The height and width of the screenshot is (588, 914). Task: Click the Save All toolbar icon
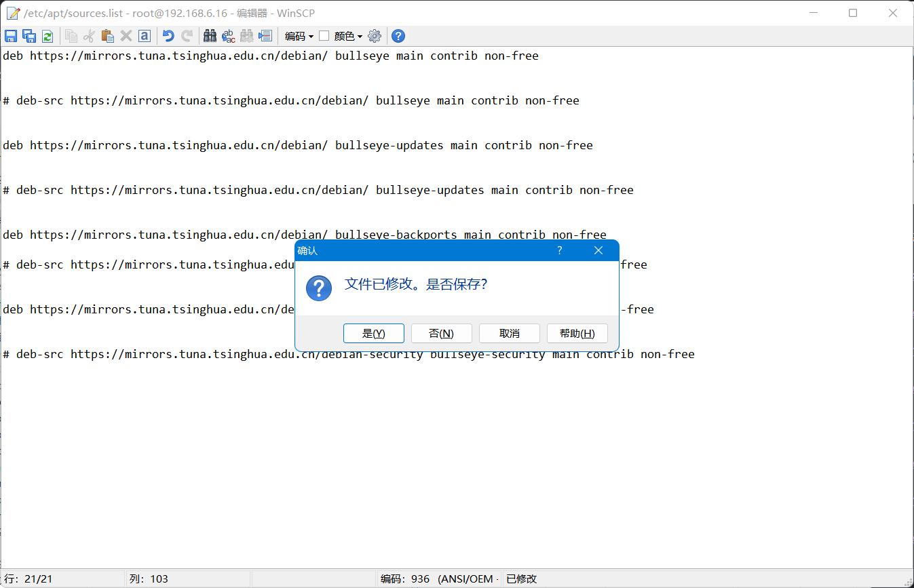[29, 36]
